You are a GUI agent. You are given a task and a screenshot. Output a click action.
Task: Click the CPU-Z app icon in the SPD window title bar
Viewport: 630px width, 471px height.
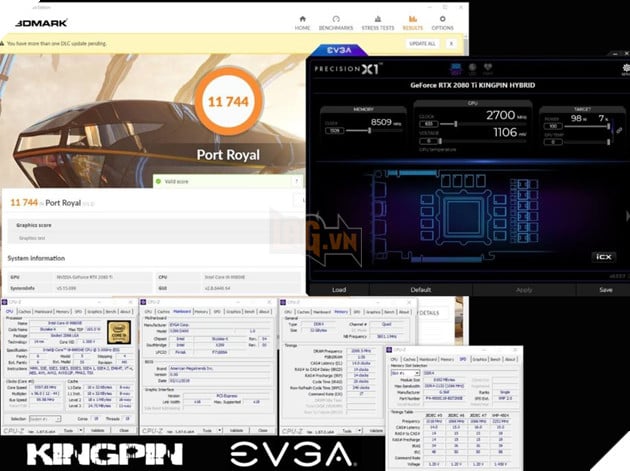(x=389, y=350)
